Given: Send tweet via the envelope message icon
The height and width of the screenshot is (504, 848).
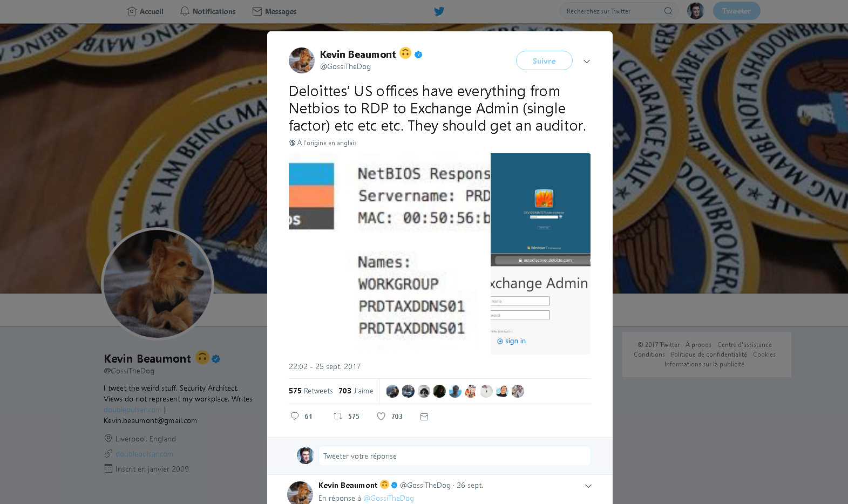Looking at the screenshot, I should tap(424, 417).
